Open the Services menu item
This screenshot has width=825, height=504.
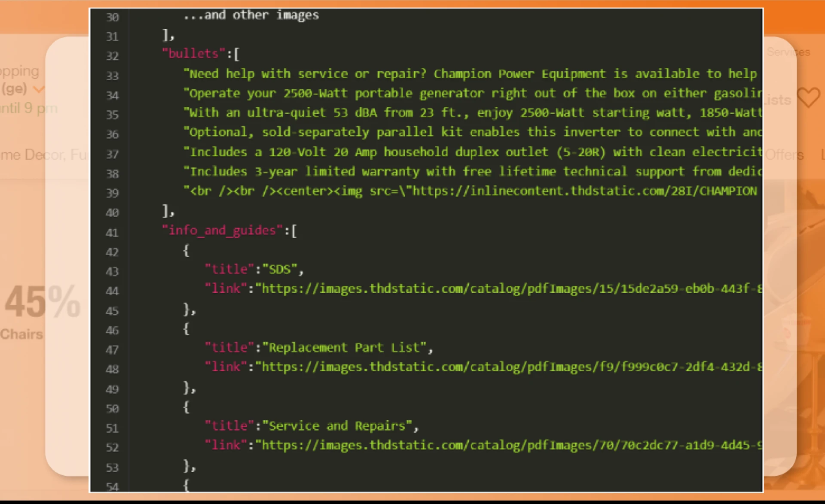coord(788,52)
